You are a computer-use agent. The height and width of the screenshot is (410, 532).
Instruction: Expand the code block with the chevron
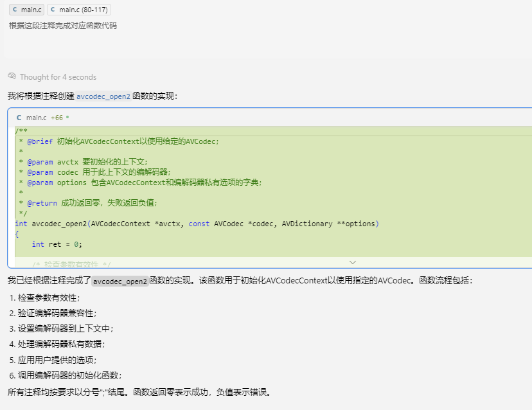[353, 262]
